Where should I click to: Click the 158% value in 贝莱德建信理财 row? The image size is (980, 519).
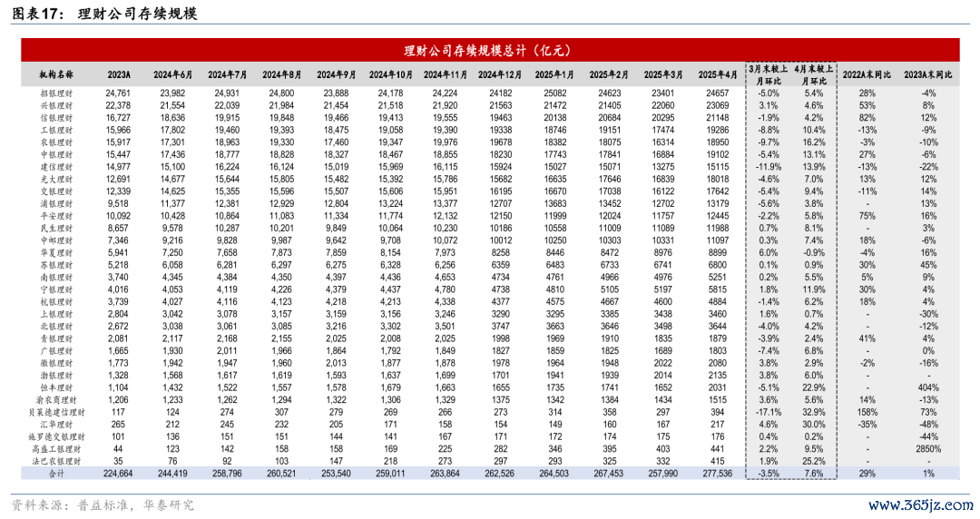point(867,412)
